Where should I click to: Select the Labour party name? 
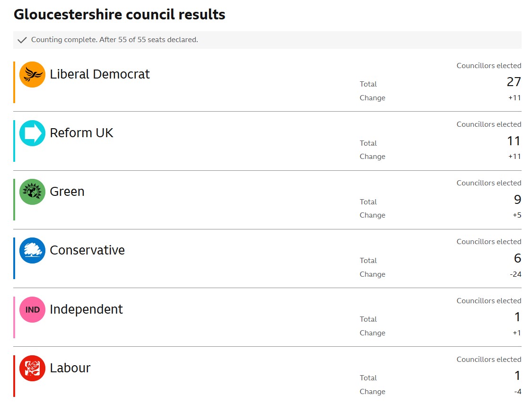click(x=70, y=368)
